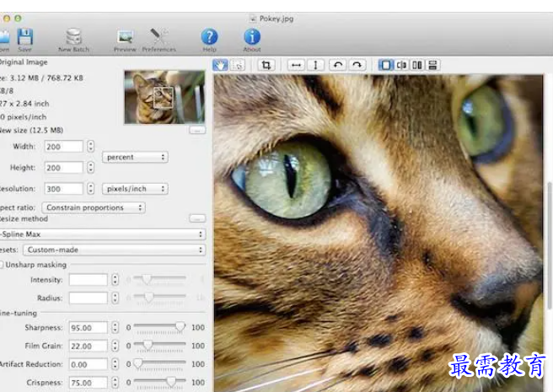Click the Radius slider handle
The image size is (553, 392).
pyautogui.click(x=149, y=297)
